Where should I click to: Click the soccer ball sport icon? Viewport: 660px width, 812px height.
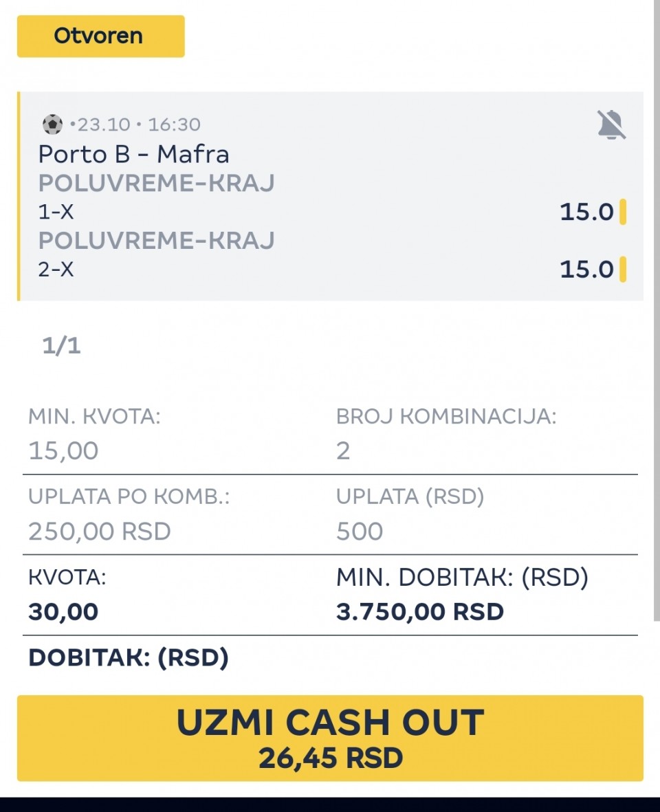click(52, 124)
